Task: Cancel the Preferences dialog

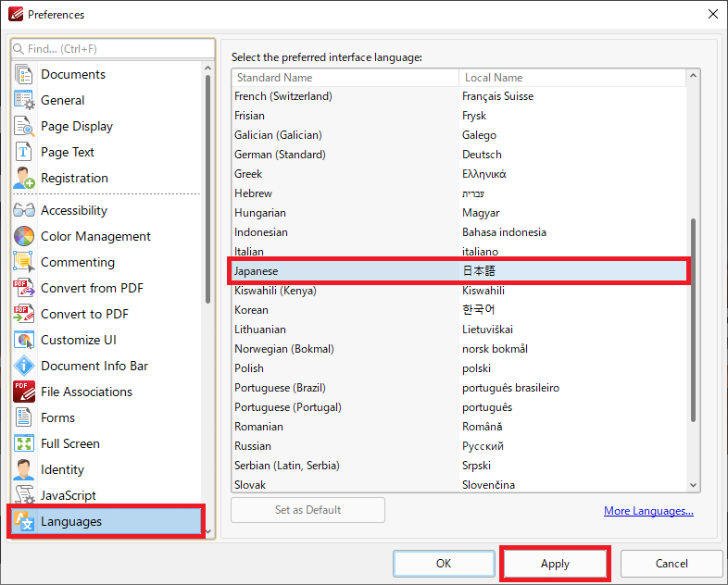Action: click(672, 563)
